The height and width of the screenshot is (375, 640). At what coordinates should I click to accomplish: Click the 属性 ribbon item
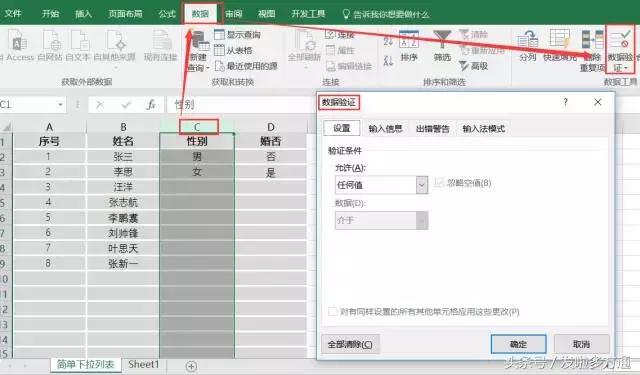[340, 50]
